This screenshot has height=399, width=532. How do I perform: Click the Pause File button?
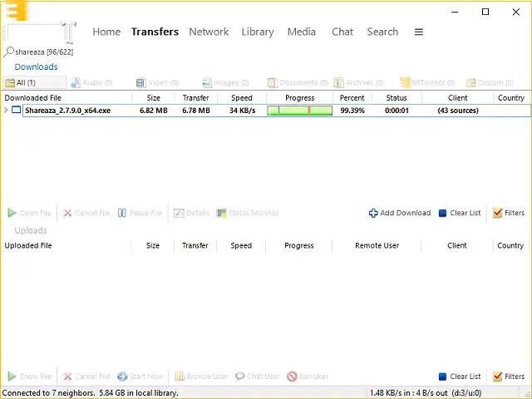click(140, 213)
